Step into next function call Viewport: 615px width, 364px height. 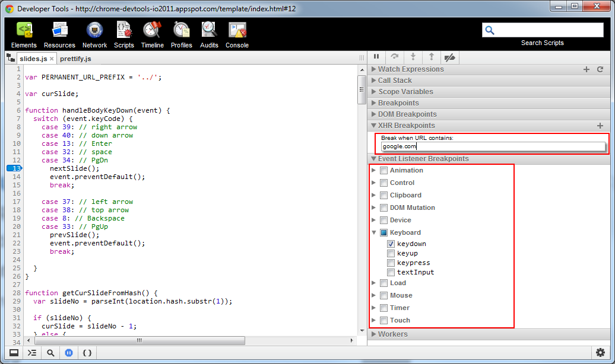point(413,57)
